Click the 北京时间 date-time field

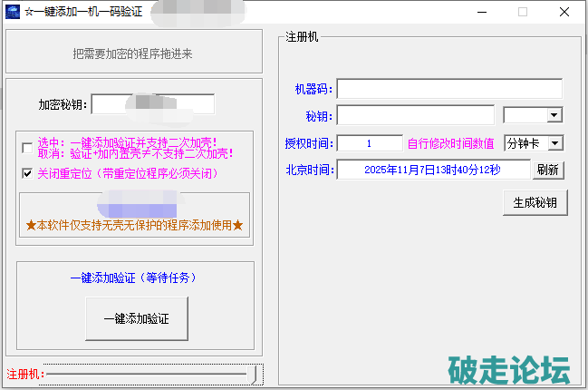pyautogui.click(x=433, y=170)
